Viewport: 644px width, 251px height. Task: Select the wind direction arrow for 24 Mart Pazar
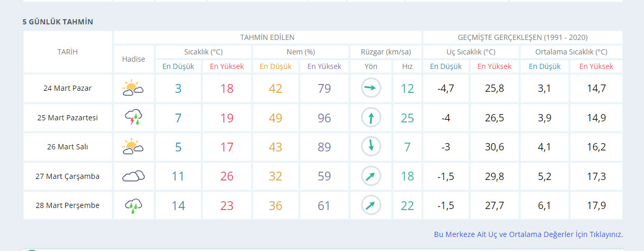(371, 88)
